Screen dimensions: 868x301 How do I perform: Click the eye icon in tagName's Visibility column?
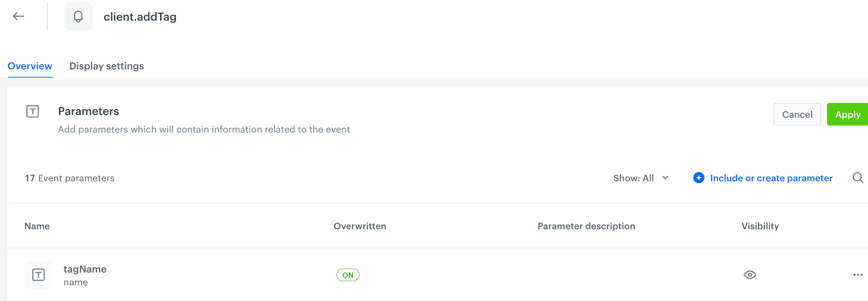(751, 274)
